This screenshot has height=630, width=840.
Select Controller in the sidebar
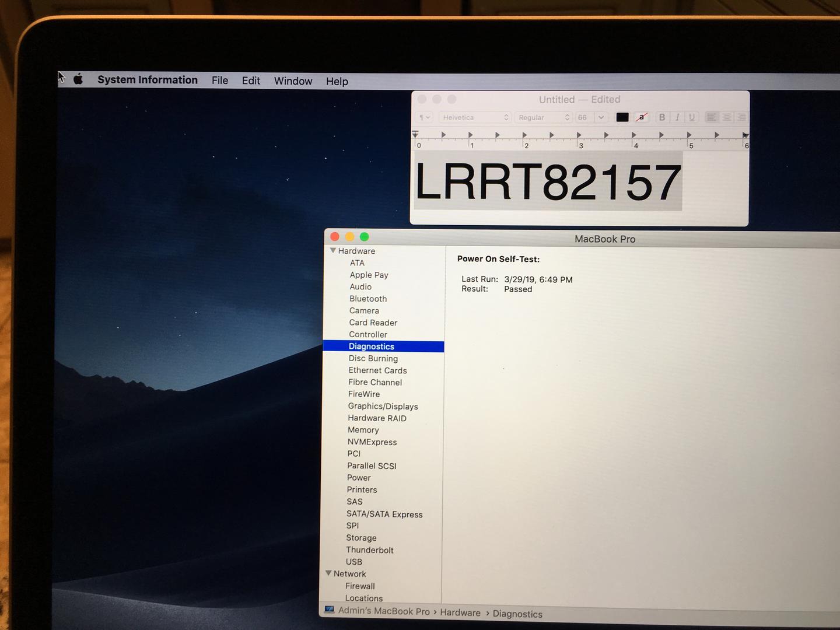pyautogui.click(x=368, y=335)
